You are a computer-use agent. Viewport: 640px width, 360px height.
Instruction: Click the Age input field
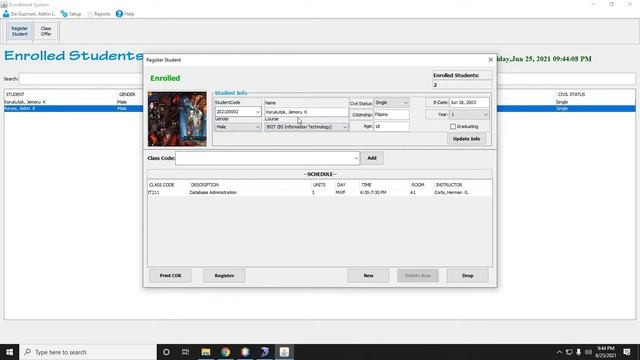(x=391, y=127)
